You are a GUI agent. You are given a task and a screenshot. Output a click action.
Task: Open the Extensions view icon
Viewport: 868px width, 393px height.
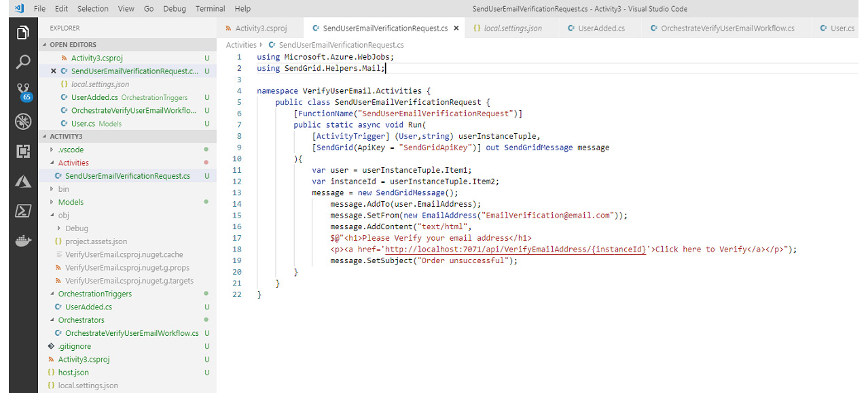(x=23, y=152)
